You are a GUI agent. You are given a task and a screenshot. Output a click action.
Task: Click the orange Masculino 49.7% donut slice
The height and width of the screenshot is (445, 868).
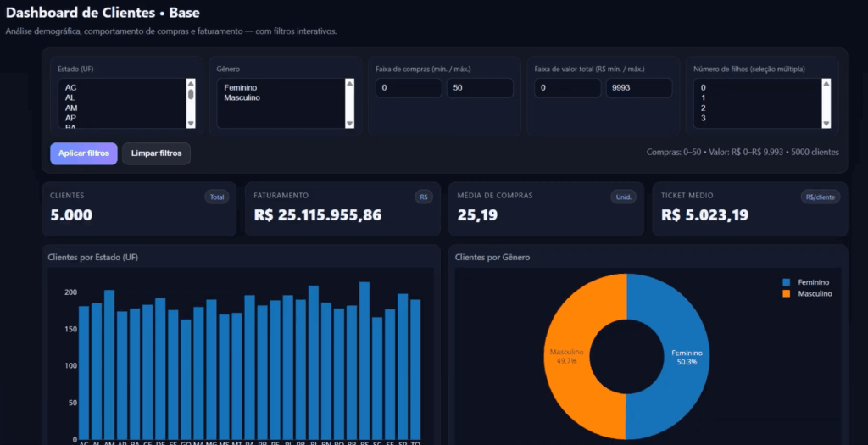(565, 357)
